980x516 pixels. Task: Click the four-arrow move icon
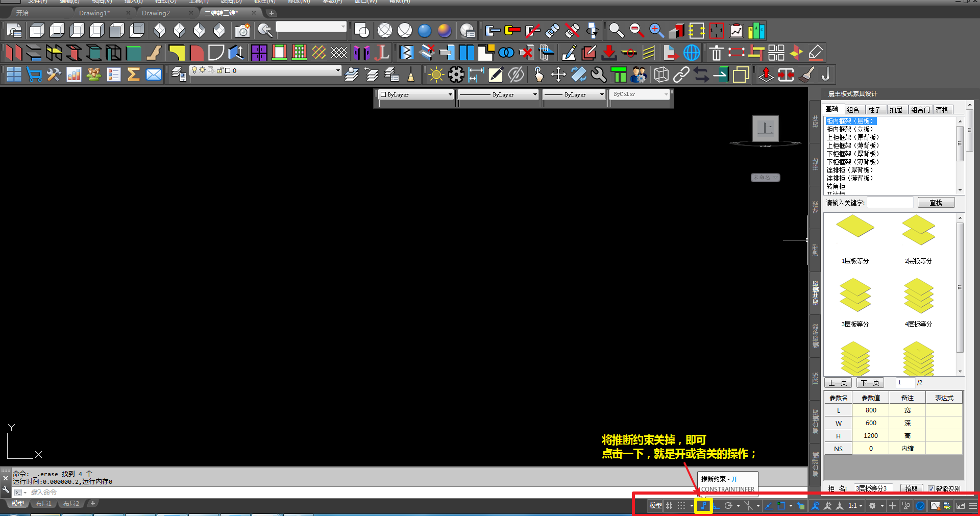point(558,75)
